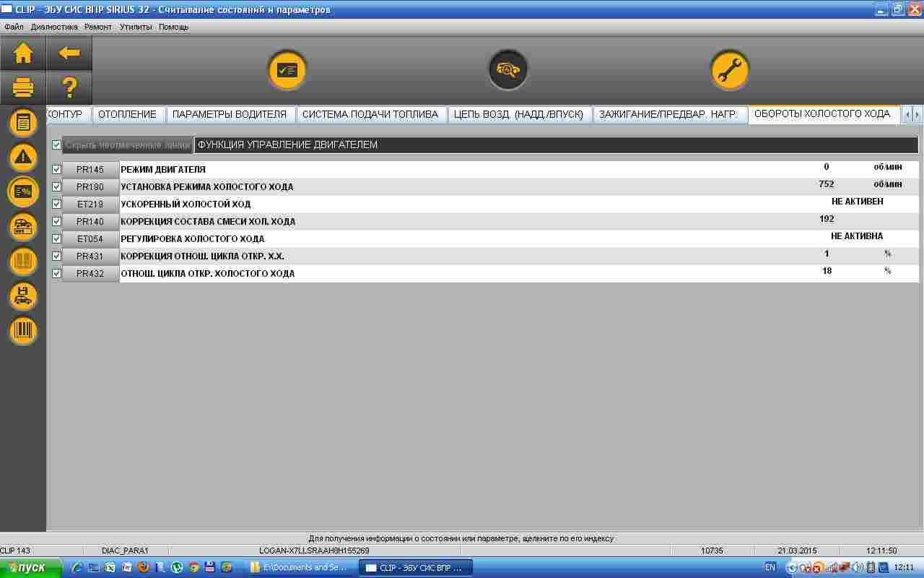Uncheck the PR145 parameter checkbox
924x578 pixels.
pos(57,170)
